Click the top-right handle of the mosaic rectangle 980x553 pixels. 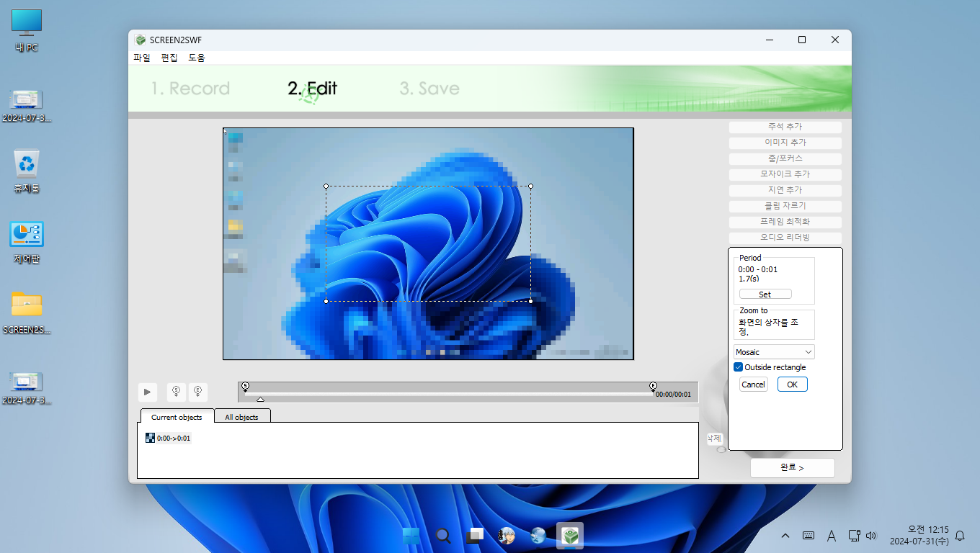click(531, 186)
